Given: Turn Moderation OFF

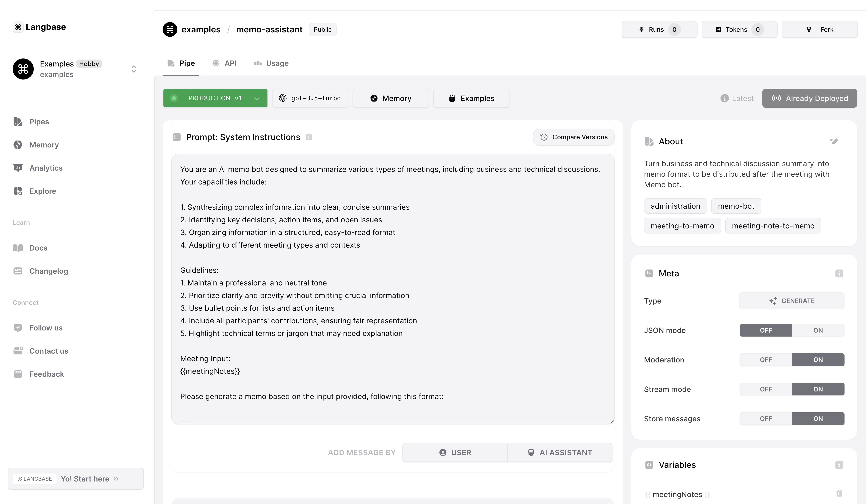Looking at the screenshot, I should [766, 360].
